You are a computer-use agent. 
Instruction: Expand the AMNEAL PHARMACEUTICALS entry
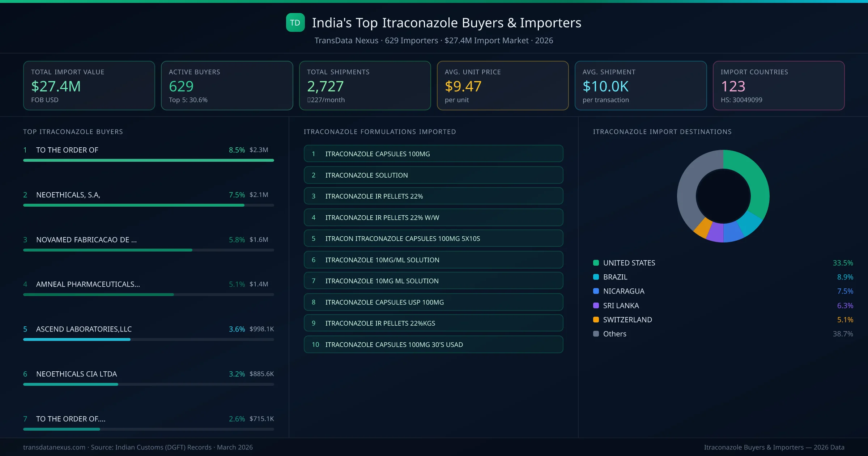88,284
